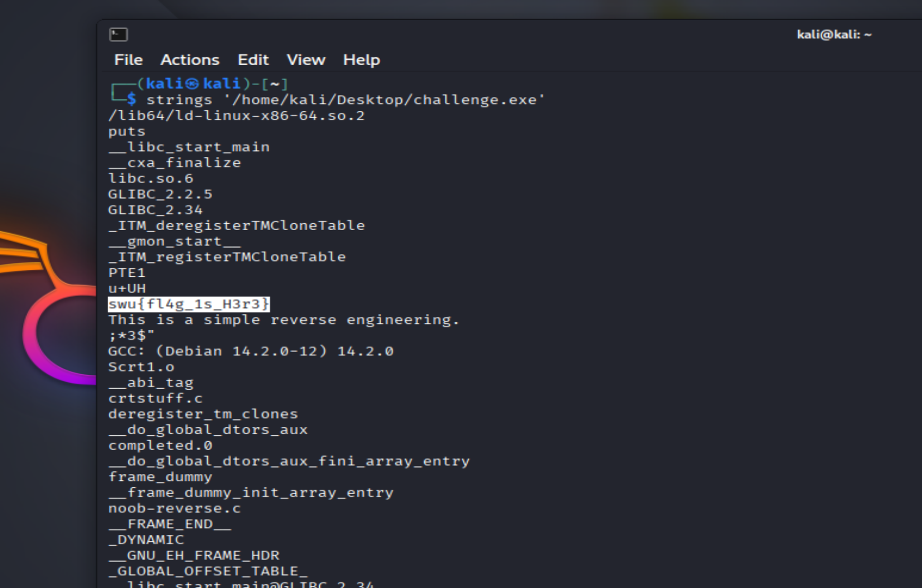
Task: Click the terminal icon in the title bar
Action: click(118, 34)
